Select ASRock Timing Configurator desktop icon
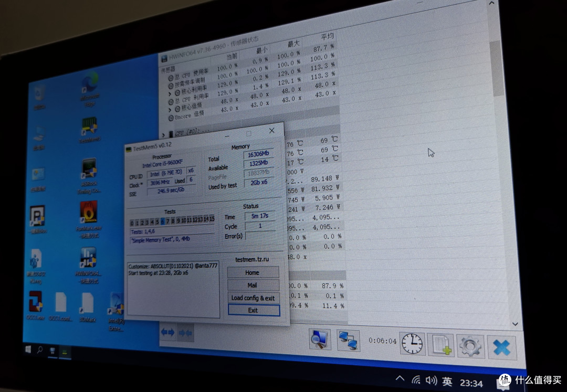Image resolution: width=567 pixels, height=392 pixels. [x=89, y=176]
